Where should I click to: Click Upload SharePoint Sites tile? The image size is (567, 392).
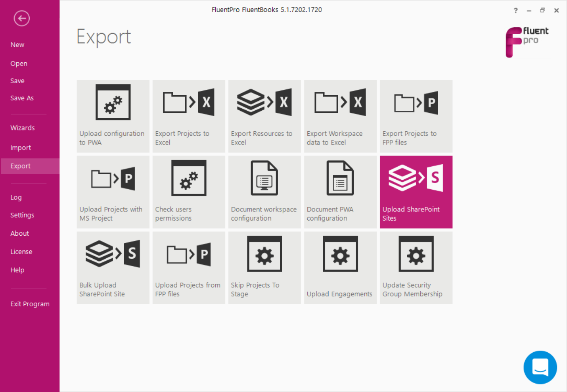coord(416,192)
